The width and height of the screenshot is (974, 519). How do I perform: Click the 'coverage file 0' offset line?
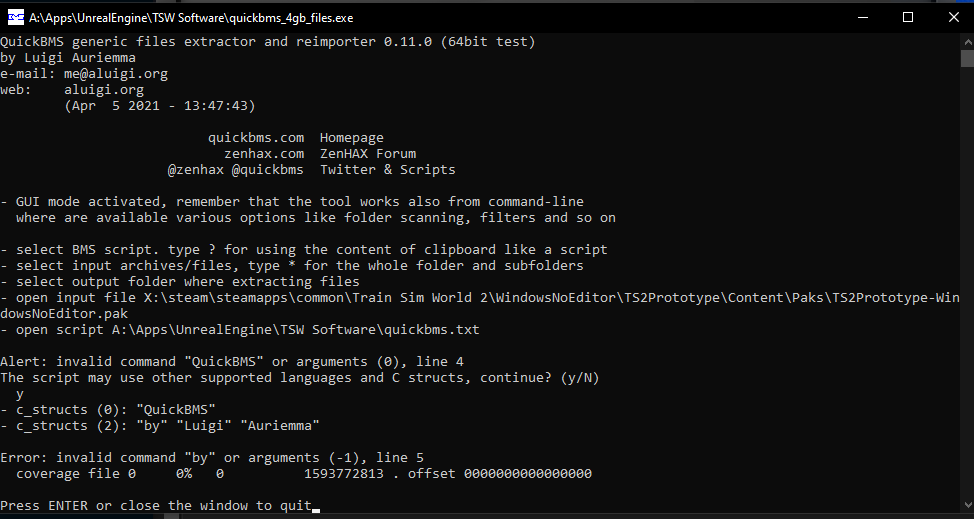pyautogui.click(x=300, y=474)
